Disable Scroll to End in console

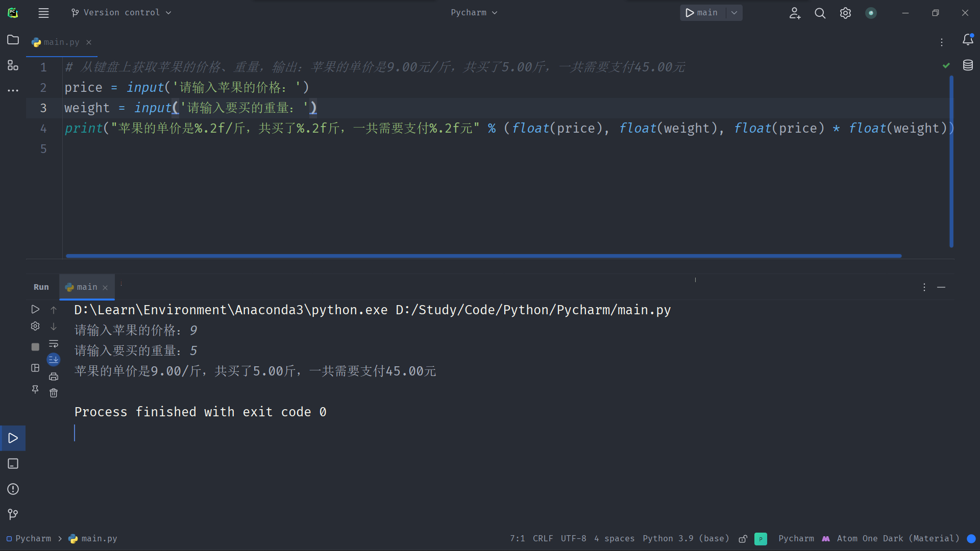pos(54,359)
